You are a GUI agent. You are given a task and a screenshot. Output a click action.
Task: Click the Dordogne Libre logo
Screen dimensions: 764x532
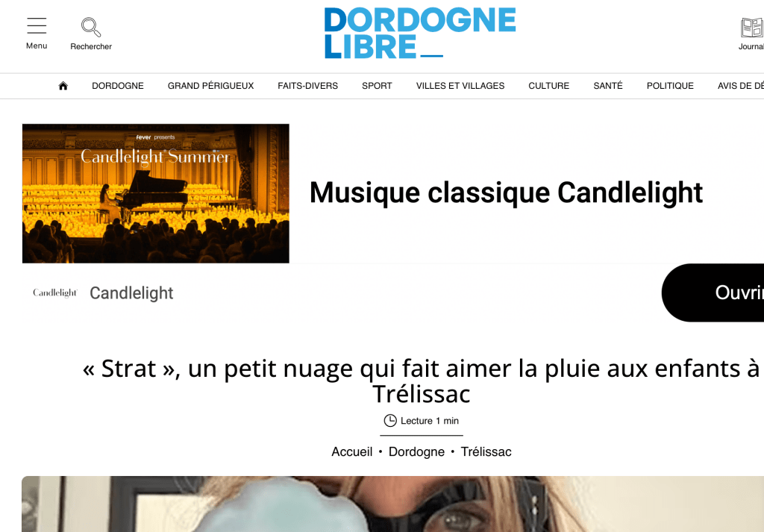coord(420,33)
